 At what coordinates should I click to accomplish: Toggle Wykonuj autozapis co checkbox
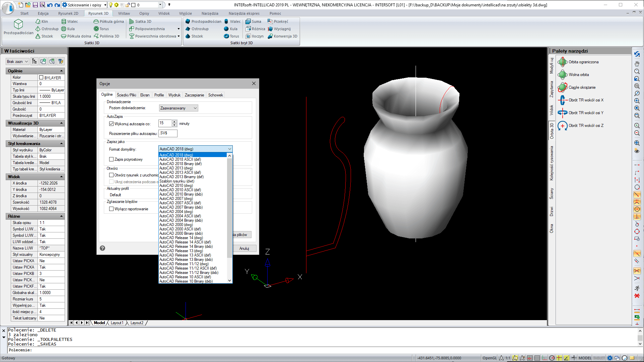pyautogui.click(x=111, y=124)
